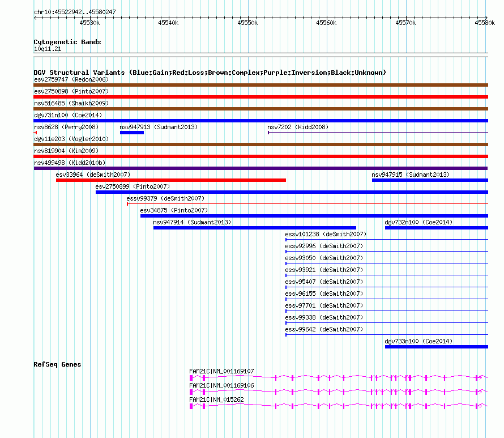Screen dimensions: 504x438
Task: Click the 45530k ruler tick label
Action: 89,23
